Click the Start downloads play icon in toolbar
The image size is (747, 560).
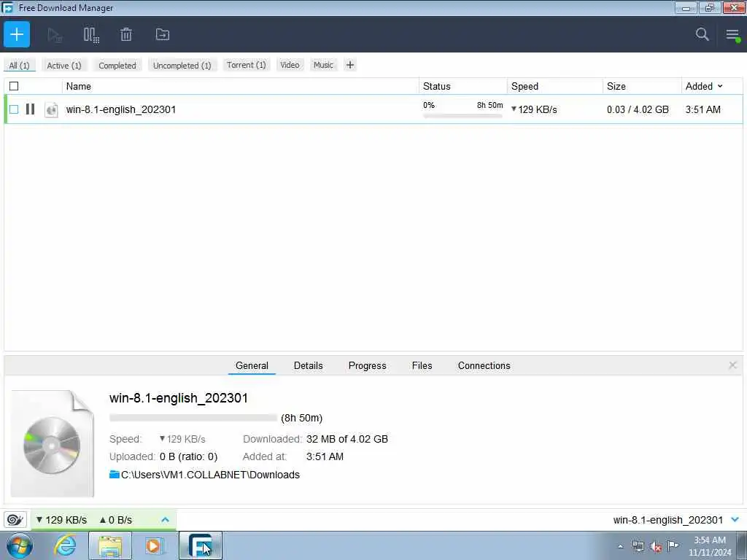(x=55, y=35)
